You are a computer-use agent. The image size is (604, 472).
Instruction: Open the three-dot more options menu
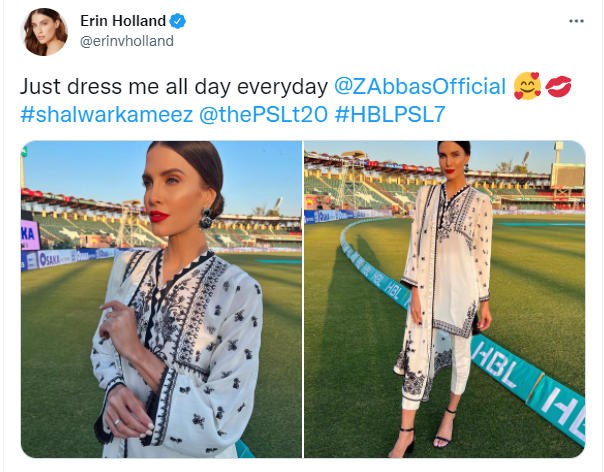point(576,21)
